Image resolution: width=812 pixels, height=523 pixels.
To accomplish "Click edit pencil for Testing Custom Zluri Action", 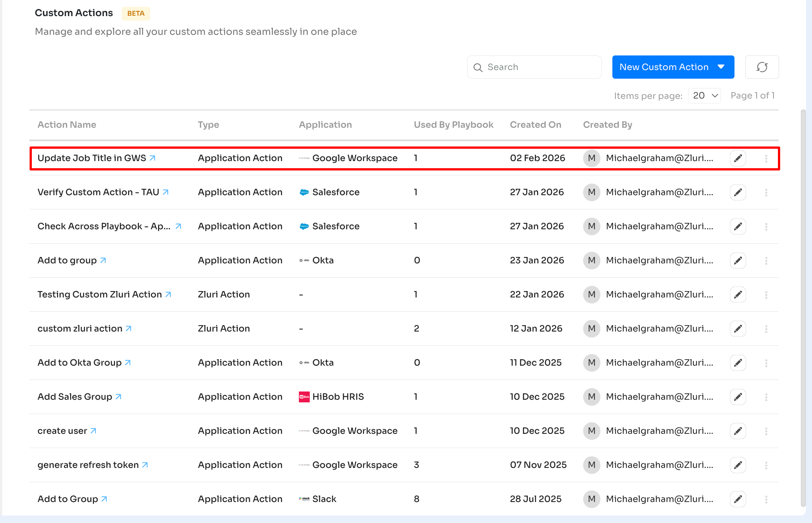I will click(737, 294).
